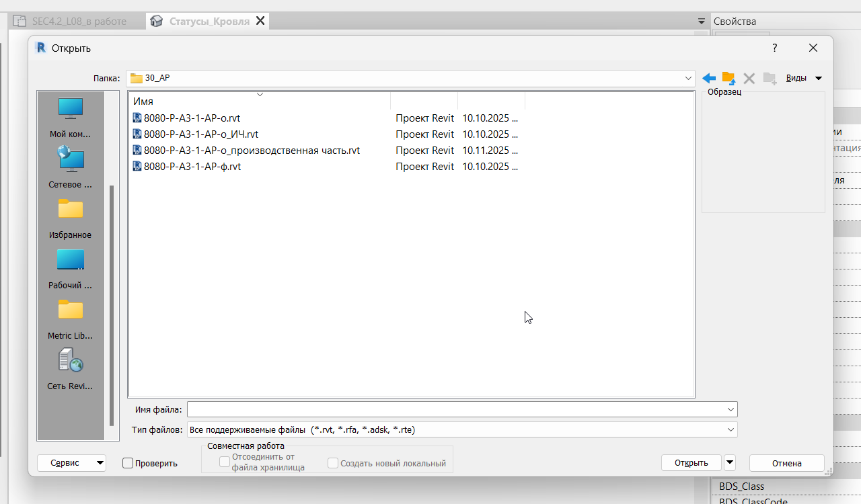
Task: Open Избранное folder in sidebar
Action: 70,218
